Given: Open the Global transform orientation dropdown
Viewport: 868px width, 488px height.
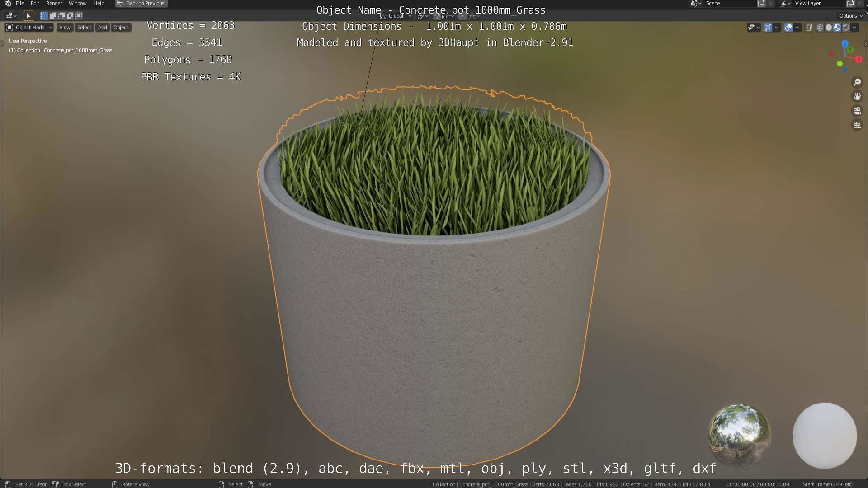Looking at the screenshot, I should coord(396,16).
